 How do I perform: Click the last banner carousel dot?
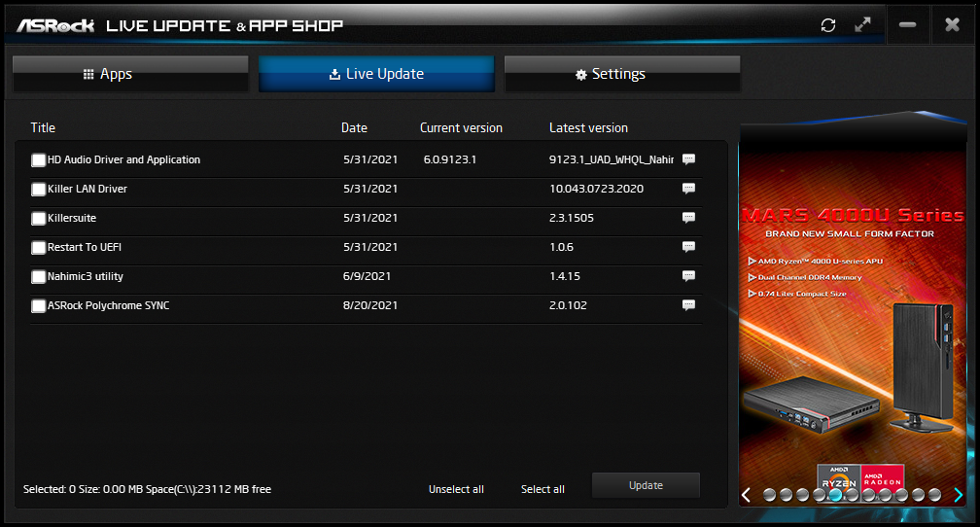tap(934, 495)
